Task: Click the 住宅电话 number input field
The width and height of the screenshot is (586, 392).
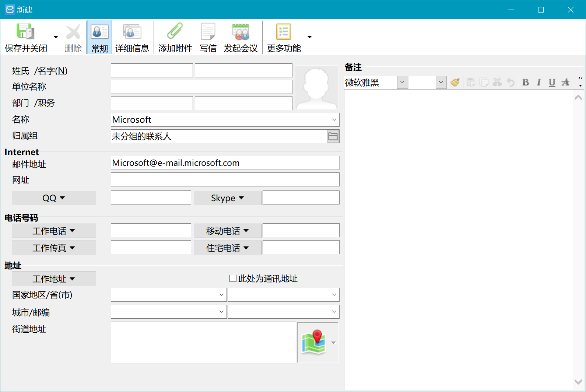Action: tap(301, 247)
